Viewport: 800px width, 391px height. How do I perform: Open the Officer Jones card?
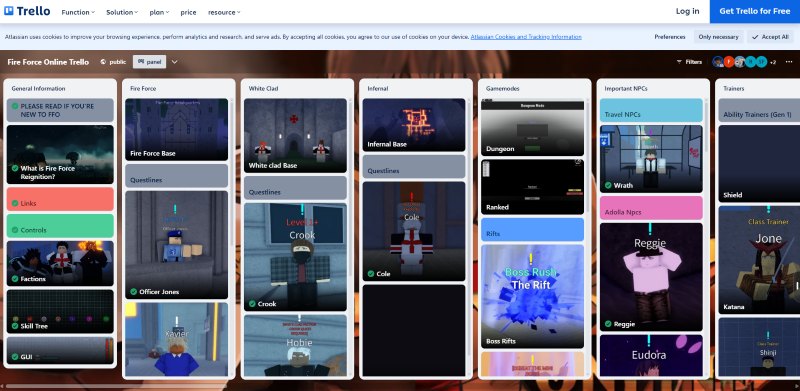coord(177,245)
